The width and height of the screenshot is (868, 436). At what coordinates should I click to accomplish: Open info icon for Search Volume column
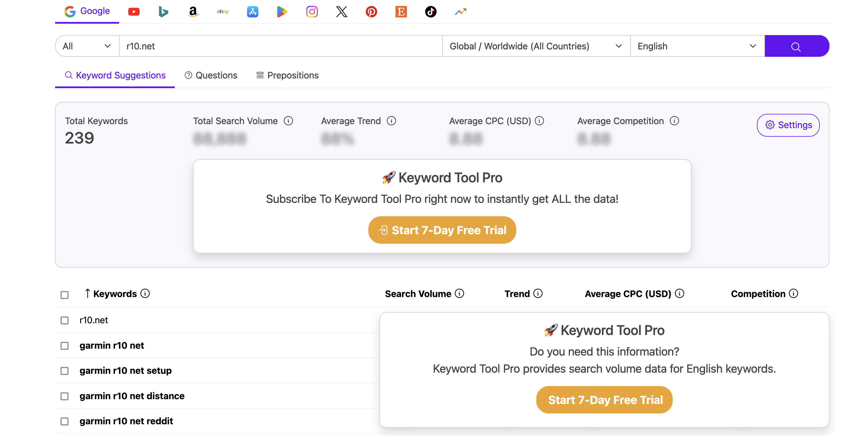click(459, 294)
